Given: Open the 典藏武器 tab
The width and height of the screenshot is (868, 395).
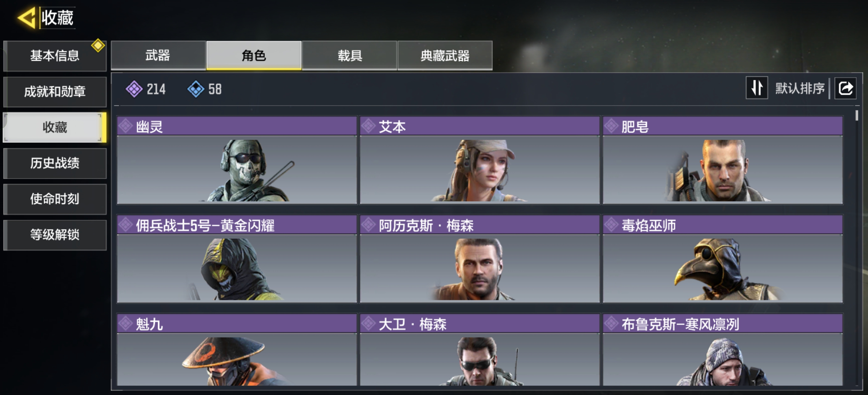Looking at the screenshot, I should click(445, 55).
